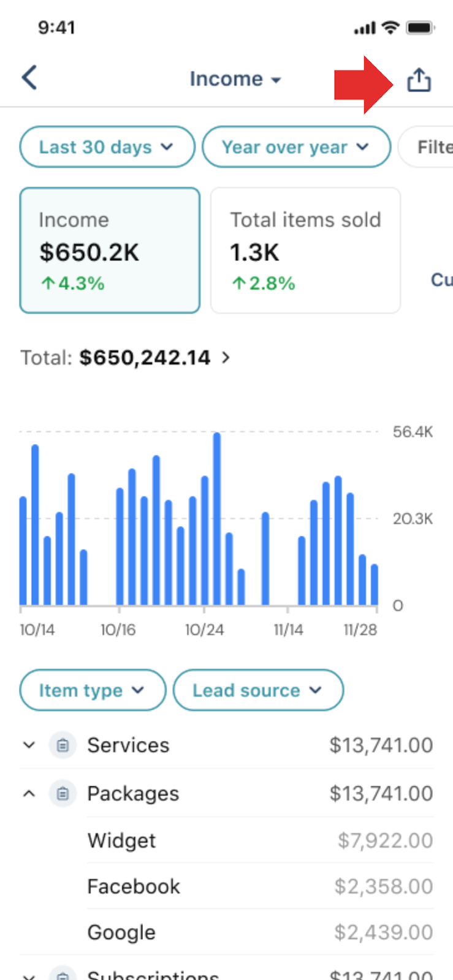The width and height of the screenshot is (453, 980).
Task: Expand the Services category row
Action: point(29,745)
